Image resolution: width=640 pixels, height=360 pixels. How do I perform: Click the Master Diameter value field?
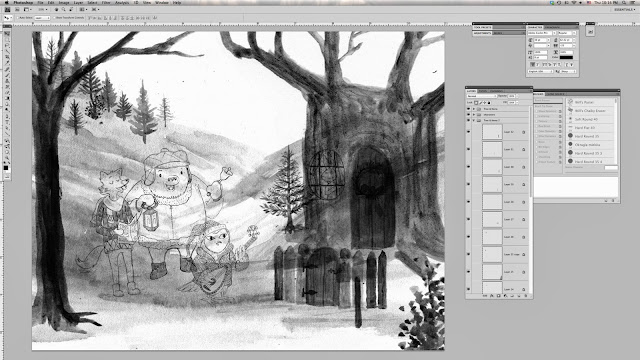point(611,167)
